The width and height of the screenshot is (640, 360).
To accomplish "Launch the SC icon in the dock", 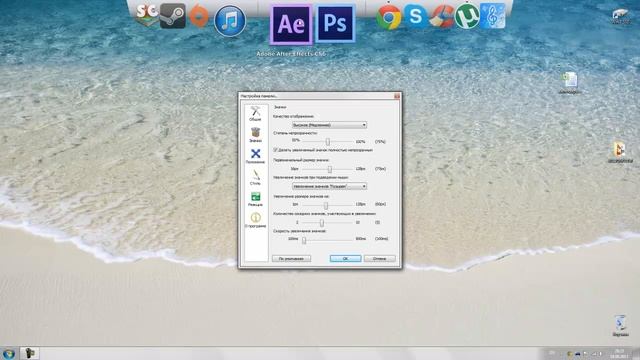I will click(147, 15).
